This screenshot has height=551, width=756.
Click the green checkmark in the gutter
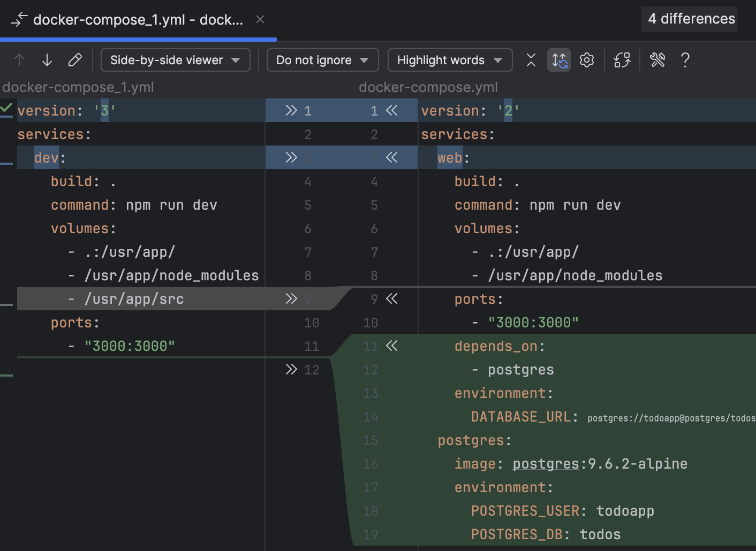tap(6, 108)
